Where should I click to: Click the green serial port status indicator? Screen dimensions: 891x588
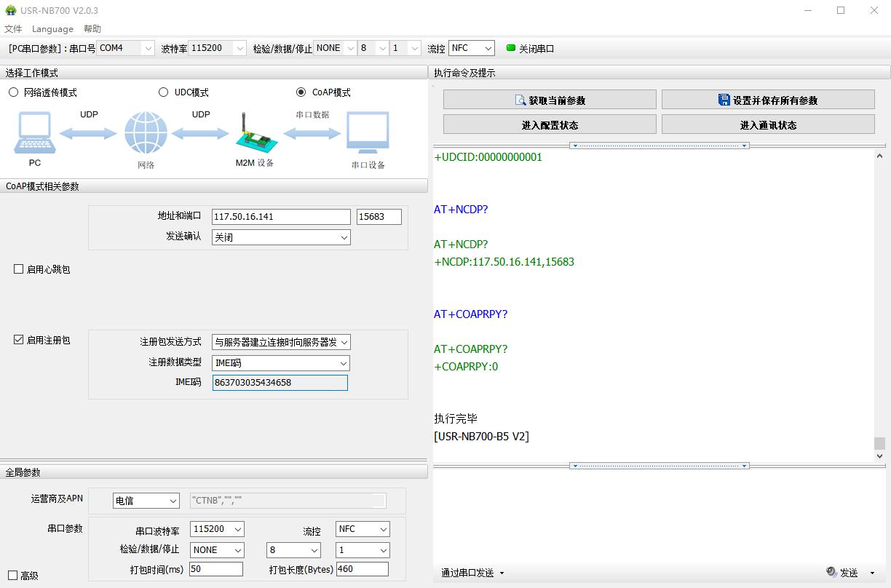510,48
